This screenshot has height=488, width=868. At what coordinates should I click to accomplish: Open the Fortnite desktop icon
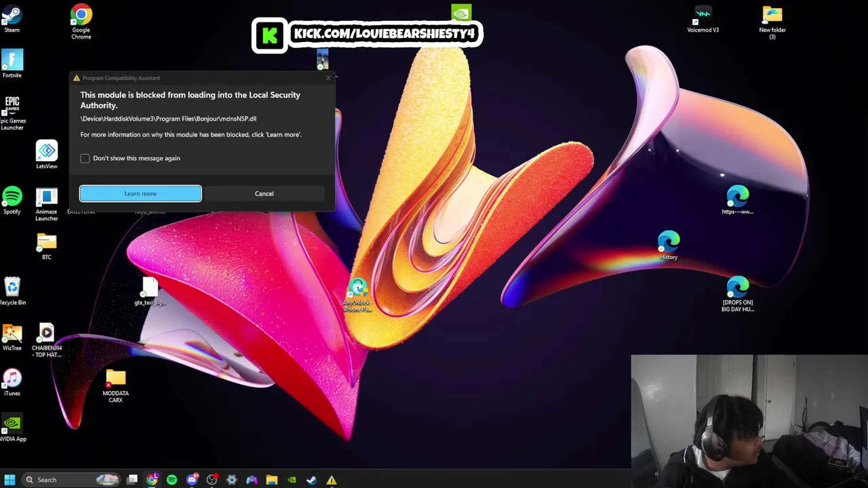coord(12,64)
